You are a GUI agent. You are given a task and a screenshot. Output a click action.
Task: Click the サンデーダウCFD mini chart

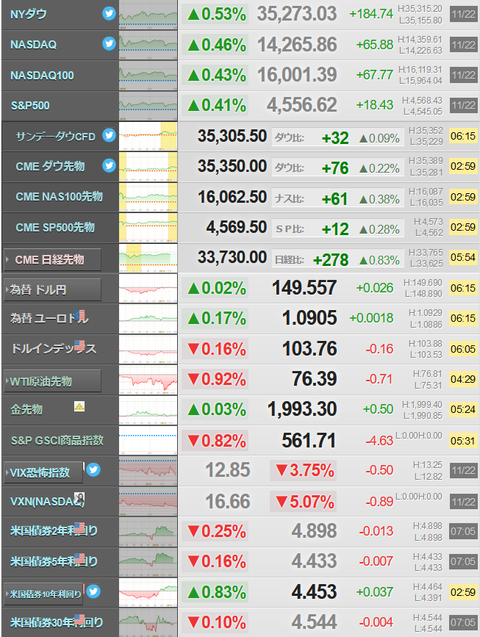(148, 136)
